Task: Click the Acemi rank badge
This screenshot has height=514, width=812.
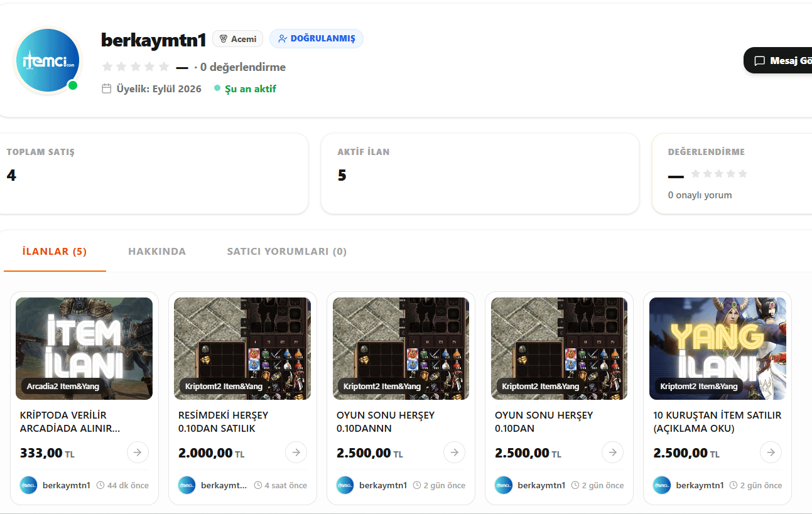Action: (x=237, y=39)
